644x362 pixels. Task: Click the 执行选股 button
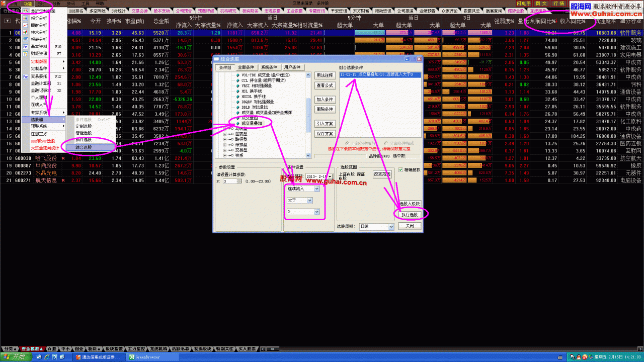coord(410,214)
